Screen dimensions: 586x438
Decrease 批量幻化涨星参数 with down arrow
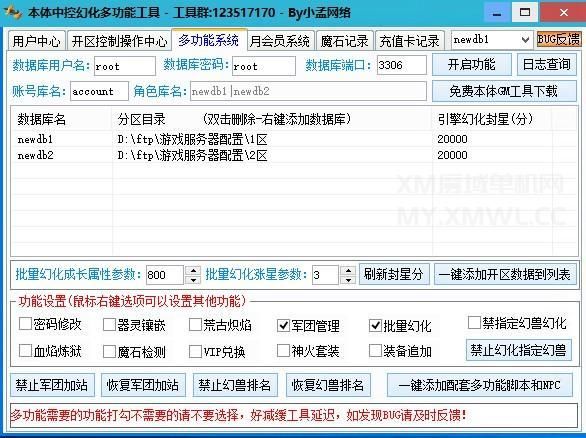pyautogui.click(x=348, y=280)
